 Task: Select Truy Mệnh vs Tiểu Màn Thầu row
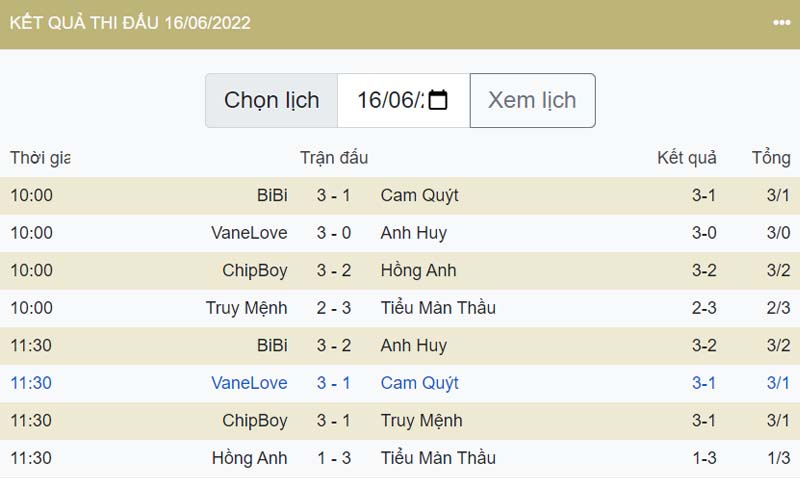(400, 308)
